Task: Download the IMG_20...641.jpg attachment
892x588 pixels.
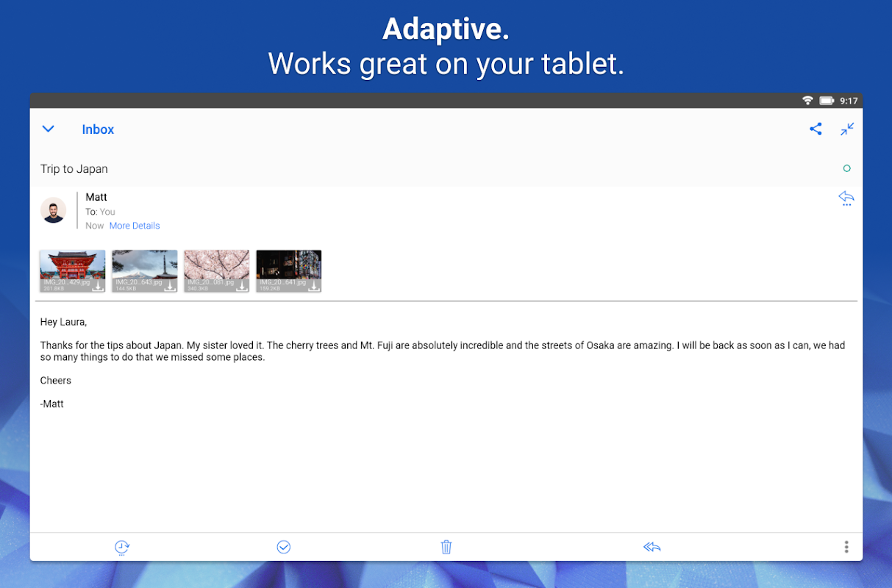Action: coord(313,286)
